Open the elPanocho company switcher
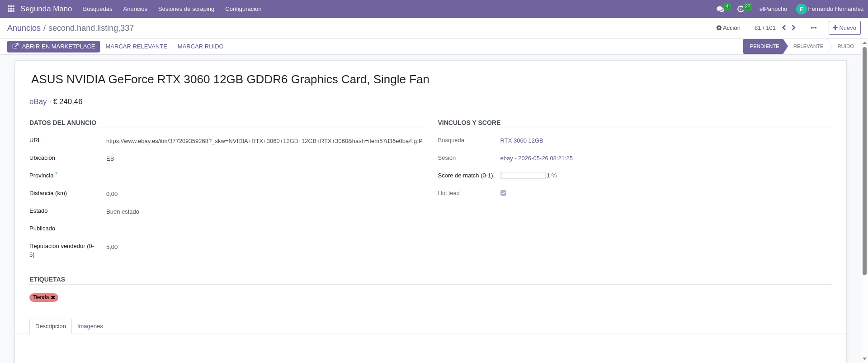 773,9
